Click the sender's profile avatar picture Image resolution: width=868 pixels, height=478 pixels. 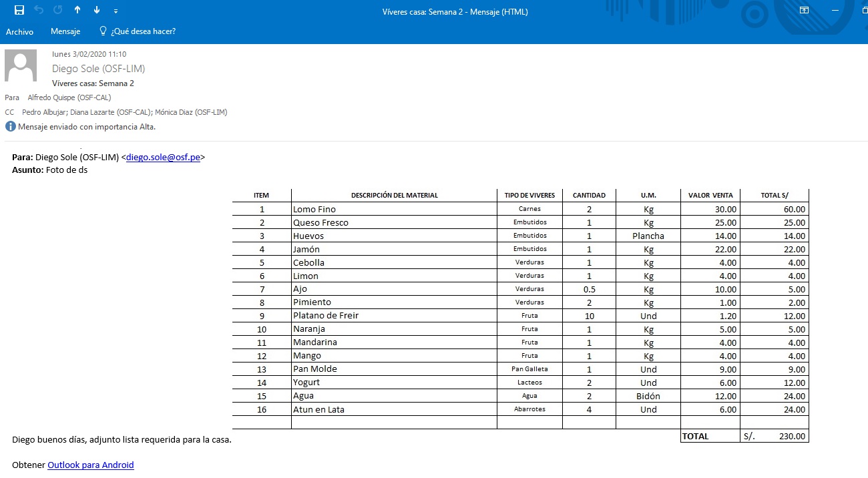pyautogui.click(x=21, y=65)
